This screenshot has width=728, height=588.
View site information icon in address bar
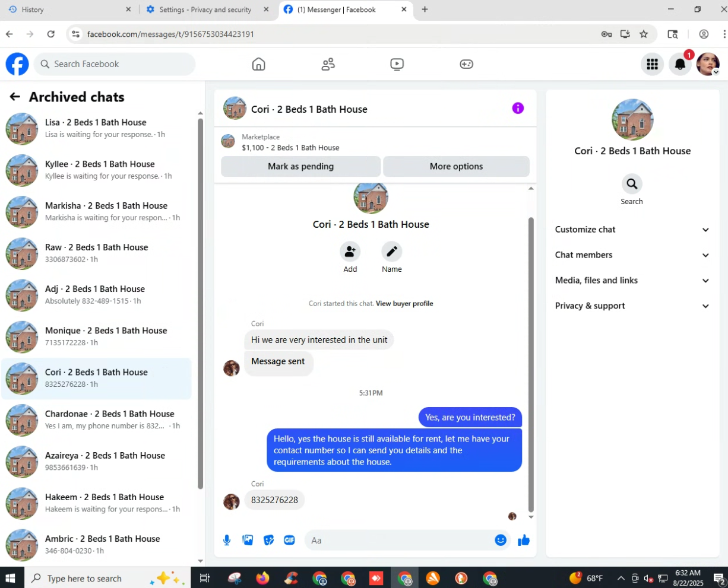pyautogui.click(x=75, y=34)
